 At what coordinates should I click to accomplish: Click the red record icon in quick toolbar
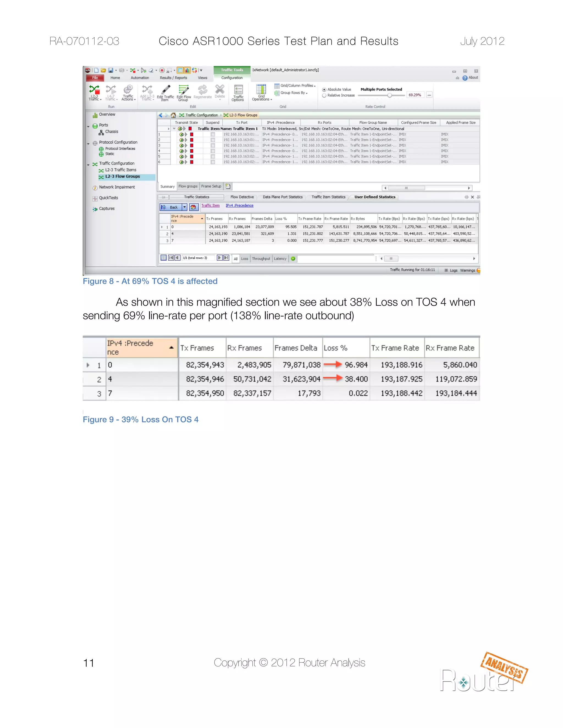[x=162, y=70]
